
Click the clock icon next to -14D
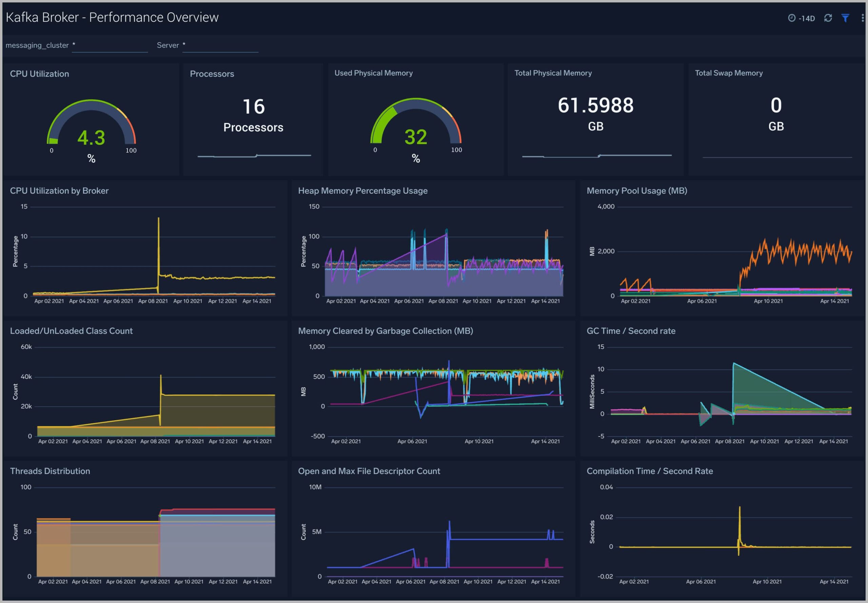click(792, 18)
